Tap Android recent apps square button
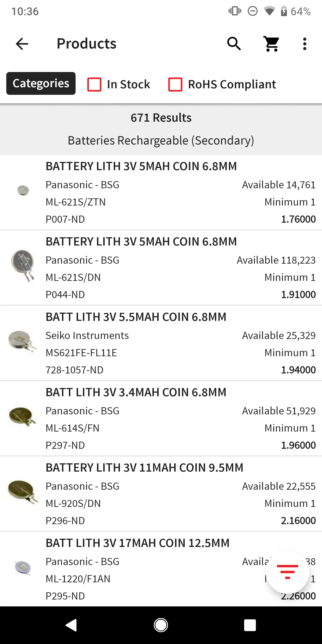This screenshot has height=644, width=322. (250, 625)
